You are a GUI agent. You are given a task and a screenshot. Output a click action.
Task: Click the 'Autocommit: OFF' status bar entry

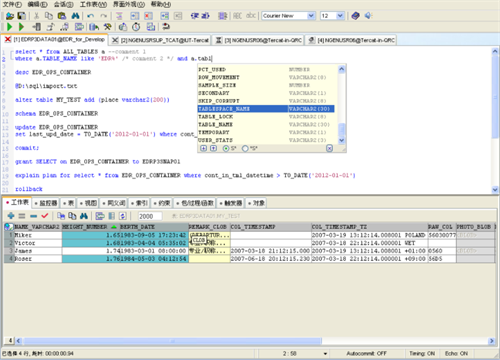pos(366,353)
